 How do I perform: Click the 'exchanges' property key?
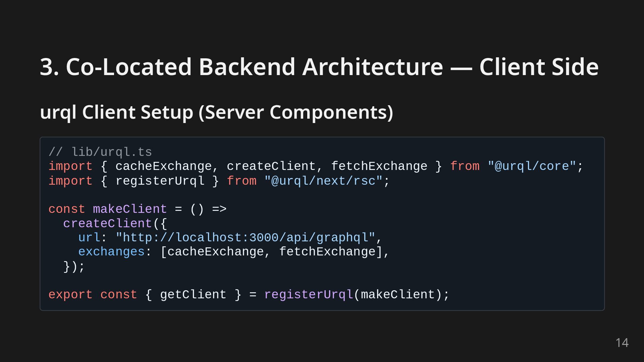[x=111, y=252]
